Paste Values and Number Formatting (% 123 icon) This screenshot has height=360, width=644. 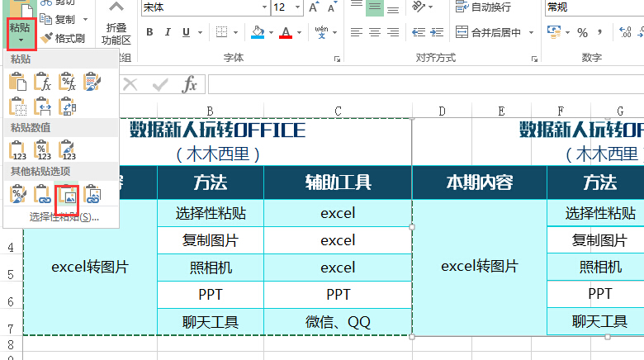(x=42, y=150)
